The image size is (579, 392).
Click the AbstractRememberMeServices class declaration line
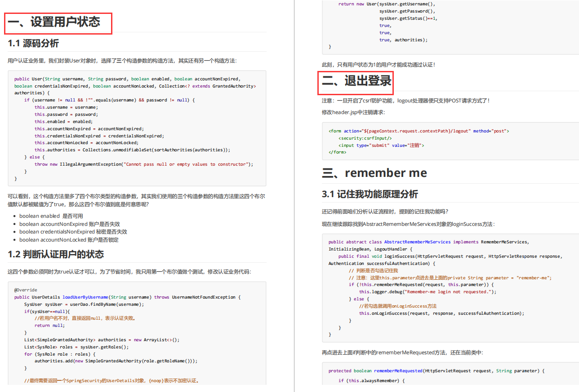429,242
